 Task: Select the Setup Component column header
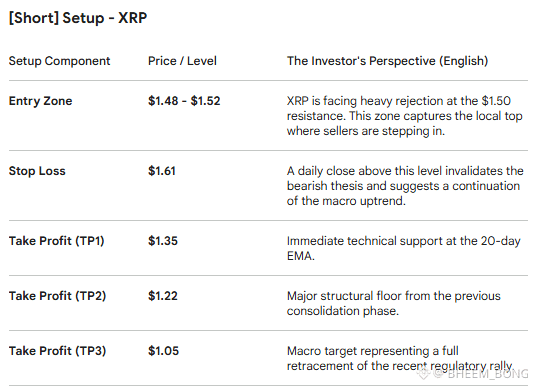59,61
